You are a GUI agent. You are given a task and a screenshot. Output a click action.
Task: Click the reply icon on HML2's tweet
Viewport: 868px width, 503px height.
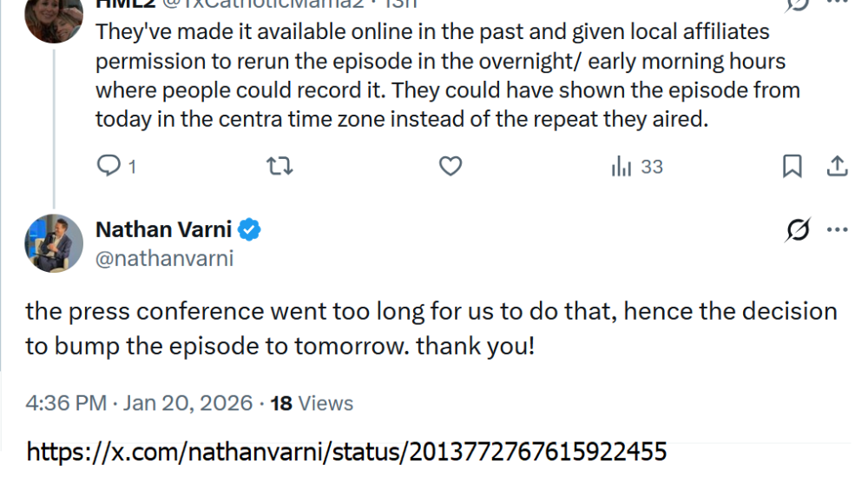pos(108,166)
